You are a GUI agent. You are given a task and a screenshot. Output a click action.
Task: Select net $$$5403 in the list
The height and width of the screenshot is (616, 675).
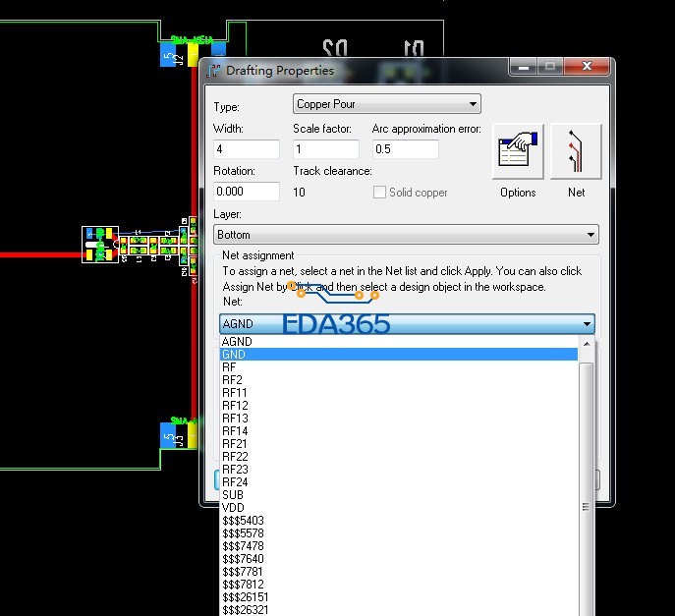click(x=399, y=521)
